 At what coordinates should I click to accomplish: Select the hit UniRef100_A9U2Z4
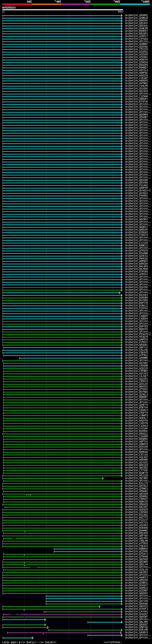coord(136,76)
